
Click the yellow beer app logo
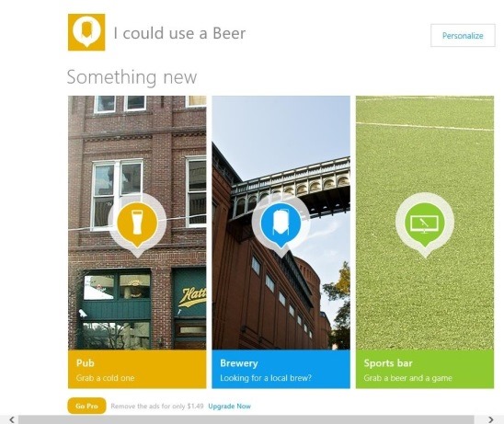coord(86,32)
